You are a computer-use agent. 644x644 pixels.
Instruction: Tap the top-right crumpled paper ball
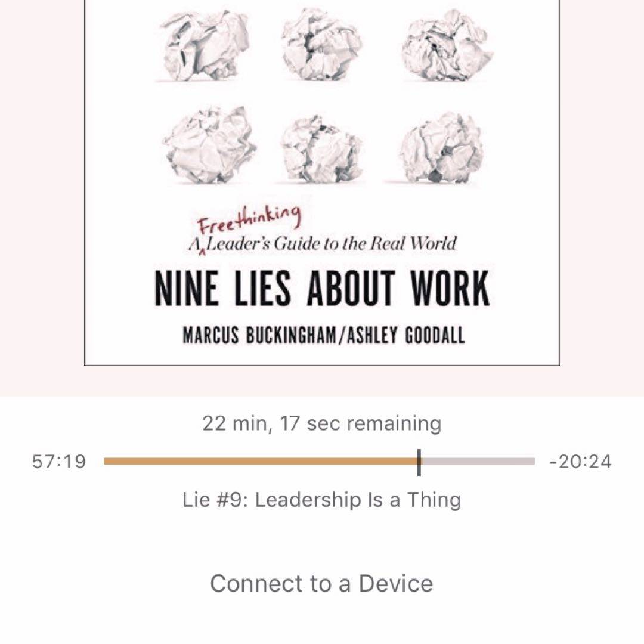click(x=447, y=45)
